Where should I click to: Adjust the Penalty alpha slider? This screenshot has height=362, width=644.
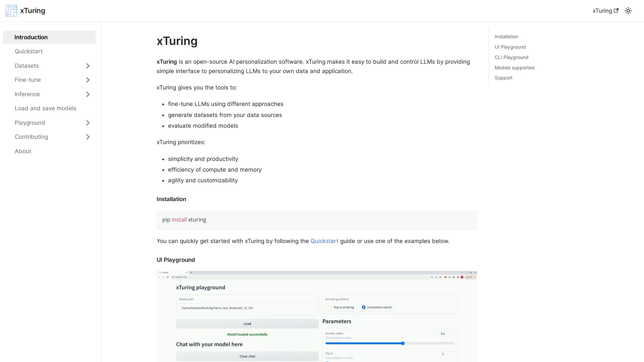click(402, 343)
